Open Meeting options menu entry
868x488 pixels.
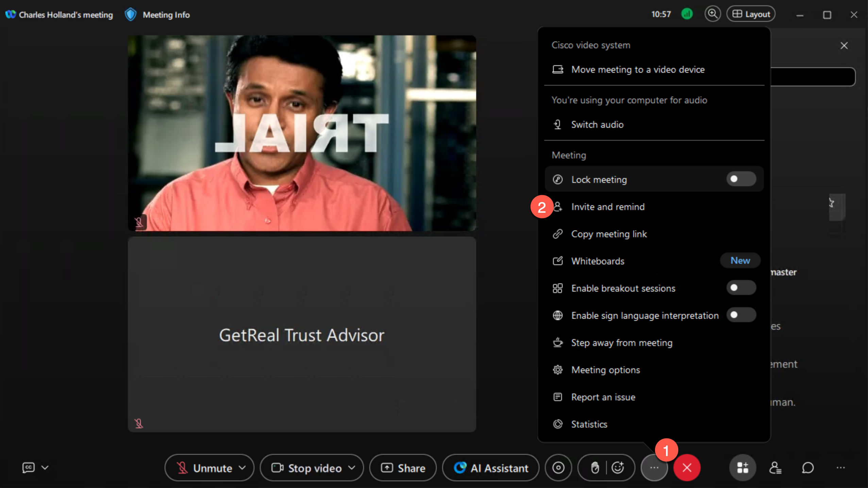click(x=605, y=370)
